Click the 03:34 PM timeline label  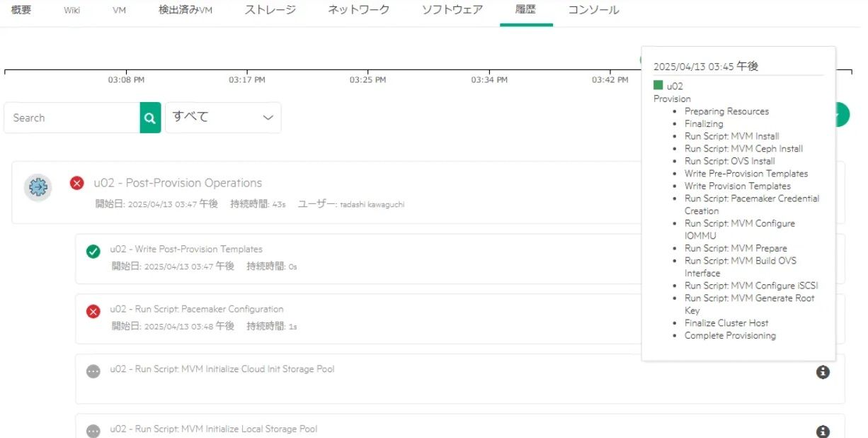[489, 80]
